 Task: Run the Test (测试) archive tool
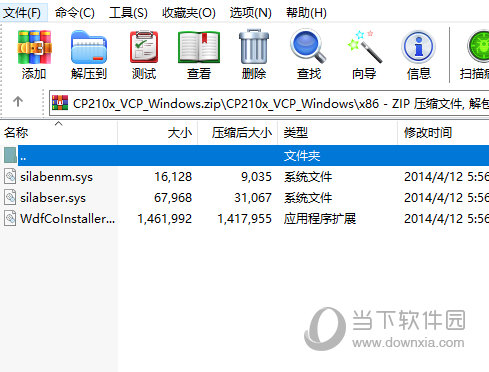click(x=144, y=47)
